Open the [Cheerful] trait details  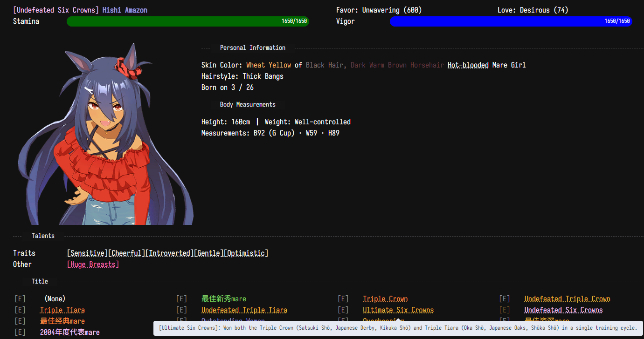coord(127,253)
